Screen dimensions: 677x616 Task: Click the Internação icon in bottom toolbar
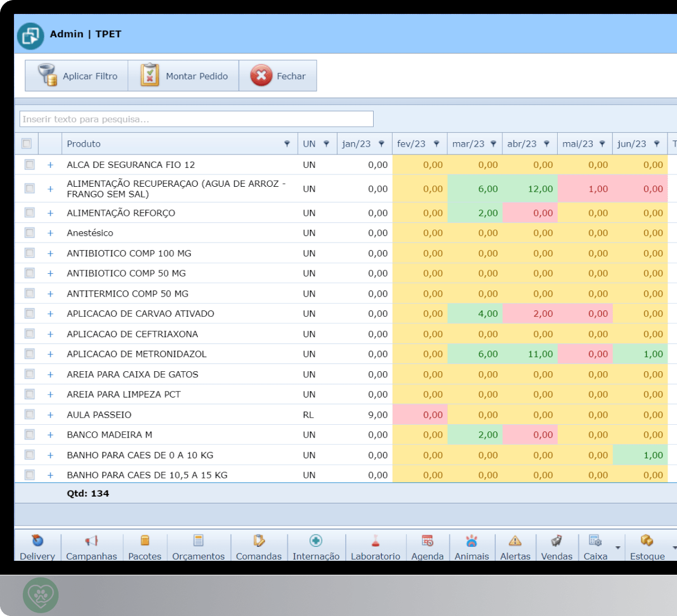click(x=316, y=541)
